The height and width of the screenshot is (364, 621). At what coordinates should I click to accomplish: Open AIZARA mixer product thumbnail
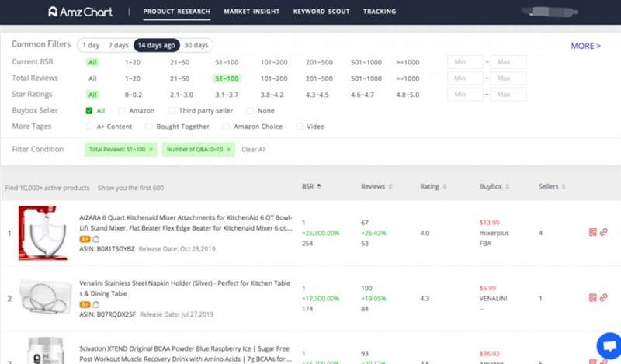(x=43, y=233)
